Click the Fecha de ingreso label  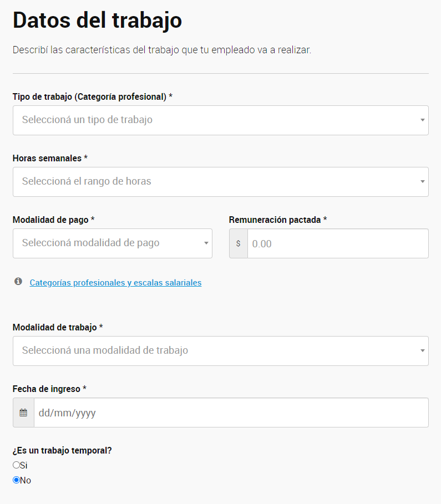pyautogui.click(x=47, y=389)
